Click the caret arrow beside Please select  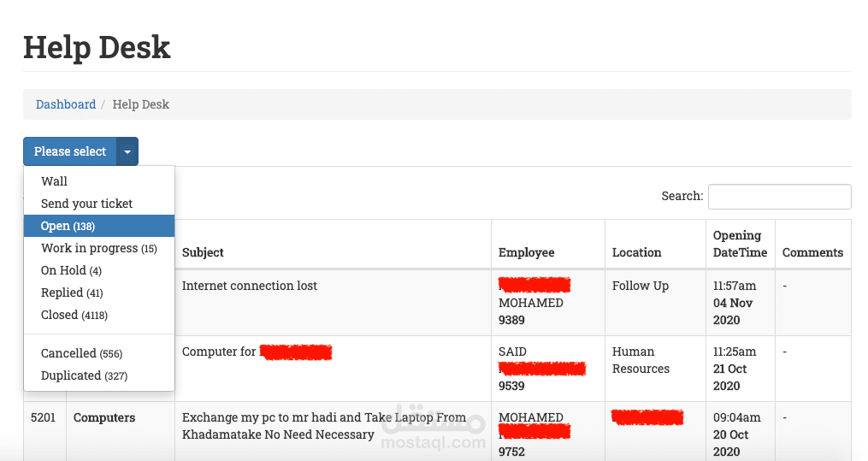pyautogui.click(x=127, y=151)
